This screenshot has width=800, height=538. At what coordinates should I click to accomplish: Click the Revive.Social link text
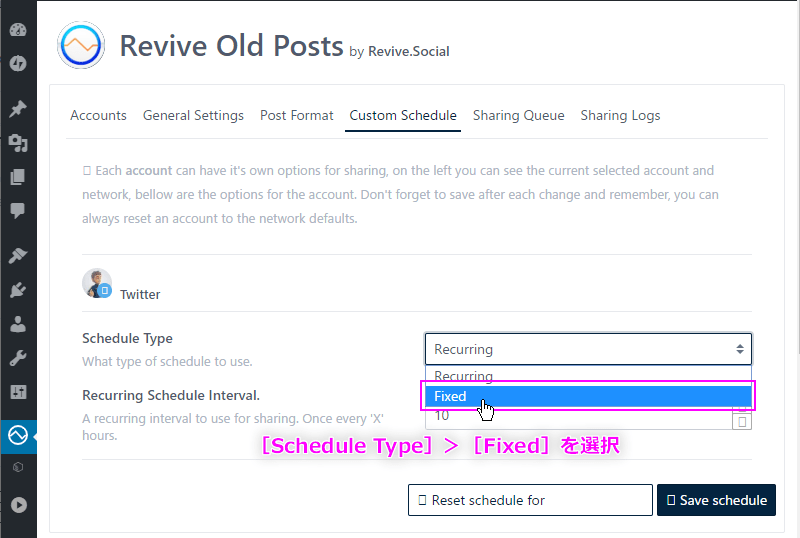pos(409,52)
